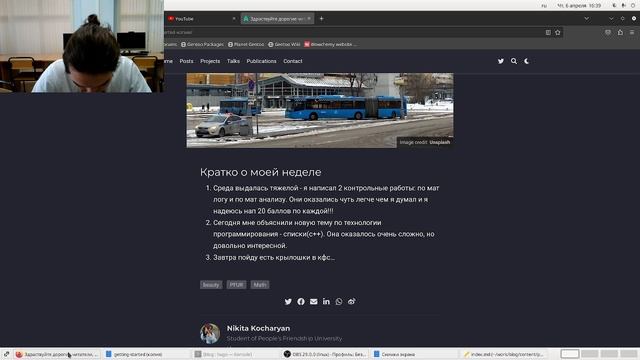Select the second virtual desktop pager

coord(589,354)
